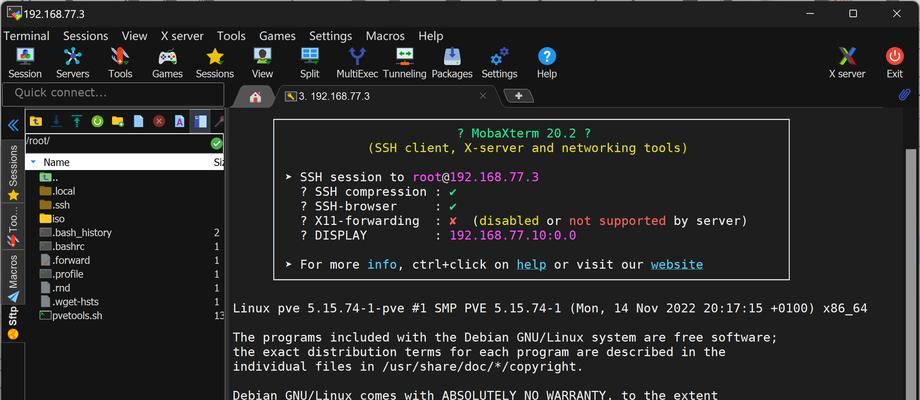Viewport: 920px width, 400px height.
Task: Click the ASCII transfer mode 'A' icon
Action: click(180, 121)
